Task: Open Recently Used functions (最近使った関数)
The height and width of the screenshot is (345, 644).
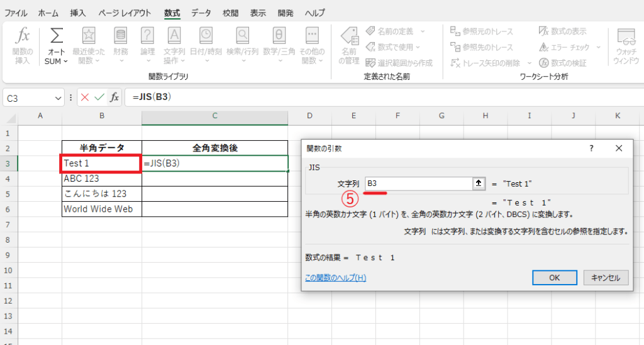Action: tap(88, 45)
